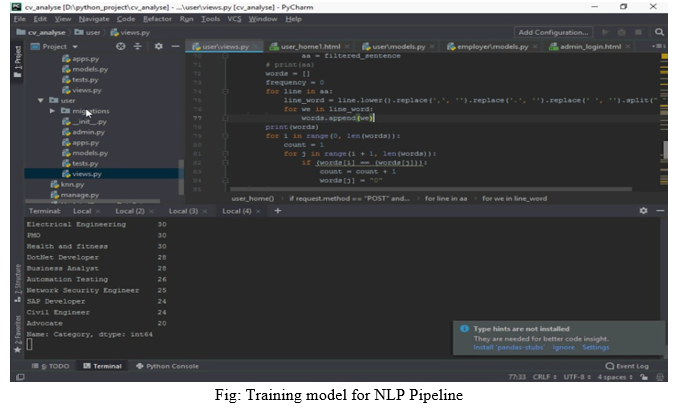Click the terminal input cursor line
Image resolution: width=679 pixels, height=410 pixels.
tap(29, 345)
